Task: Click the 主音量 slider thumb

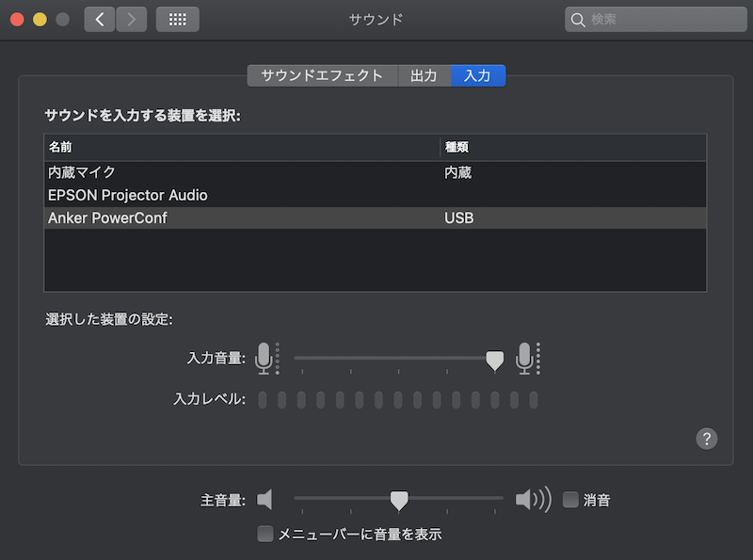Action: (x=399, y=501)
